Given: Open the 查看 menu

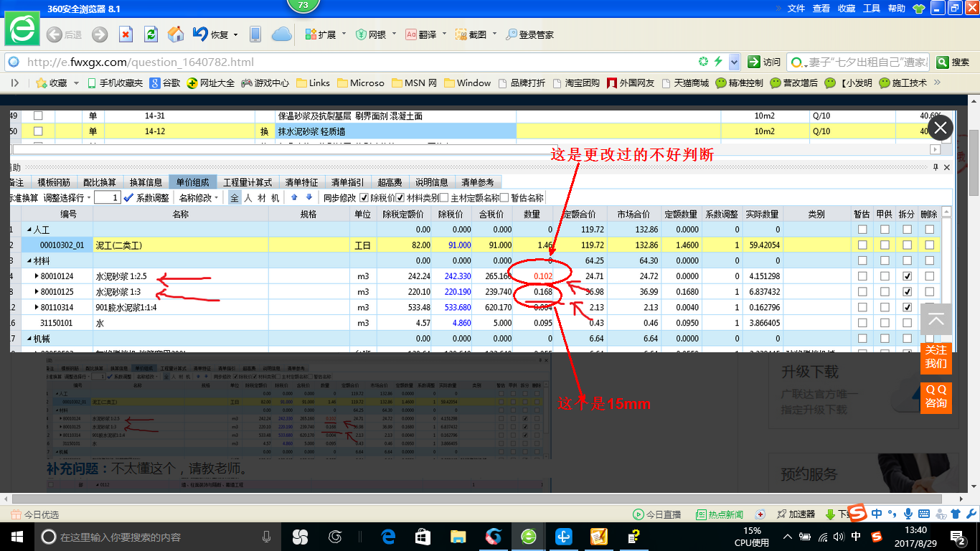Looking at the screenshot, I should click(821, 9).
